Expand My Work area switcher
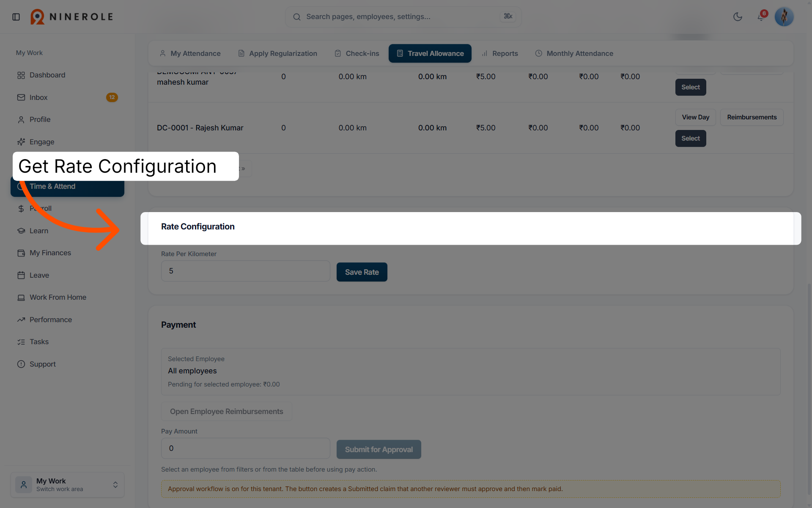The width and height of the screenshot is (812, 508). (x=68, y=485)
